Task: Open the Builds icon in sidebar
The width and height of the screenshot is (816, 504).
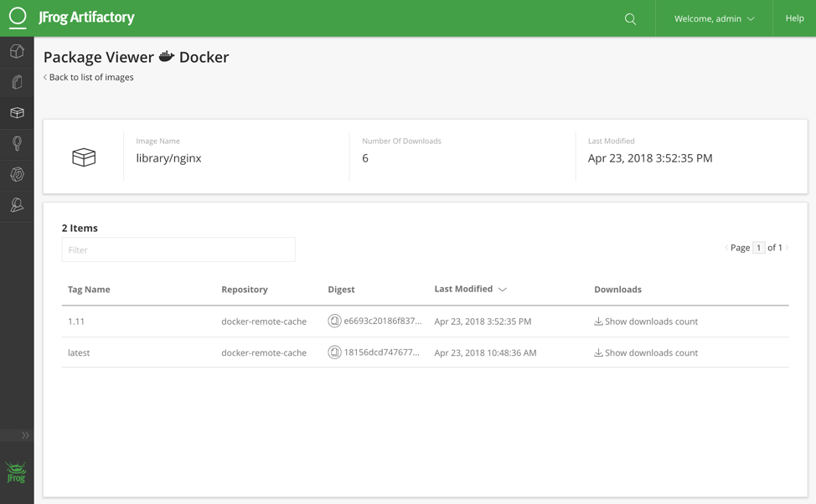Action: click(17, 143)
